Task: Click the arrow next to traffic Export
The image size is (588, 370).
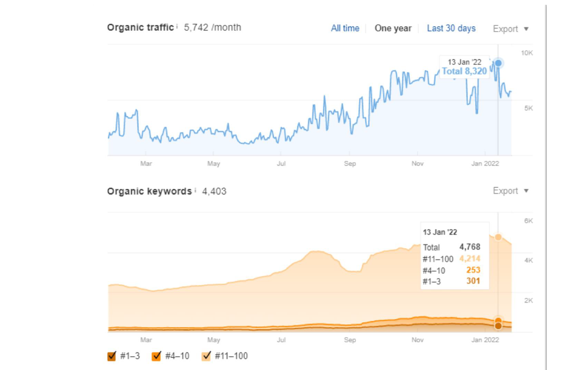Action: [x=526, y=29]
